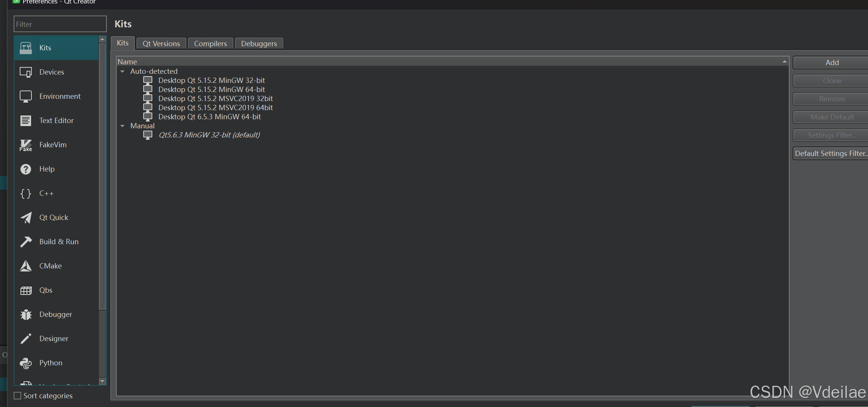Open the CMake category label
This screenshot has height=407, width=868.
50,266
